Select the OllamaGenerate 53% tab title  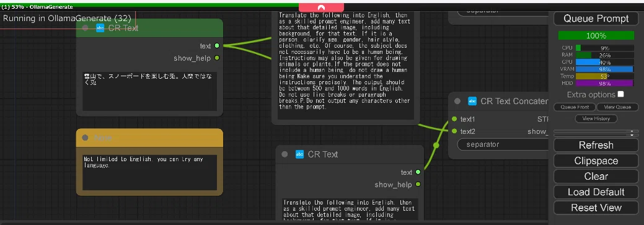(37, 7)
